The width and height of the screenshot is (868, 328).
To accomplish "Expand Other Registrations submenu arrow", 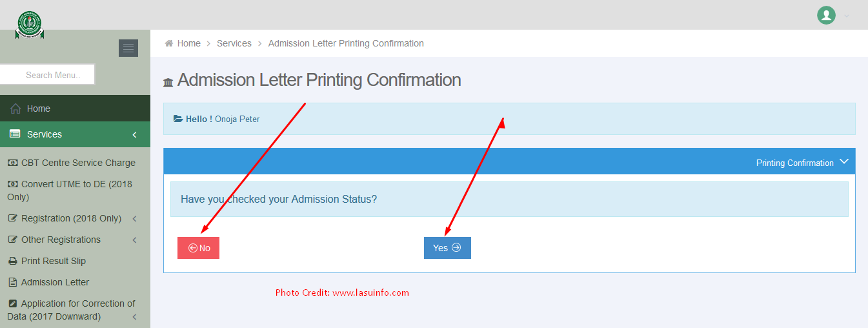I will pos(134,240).
